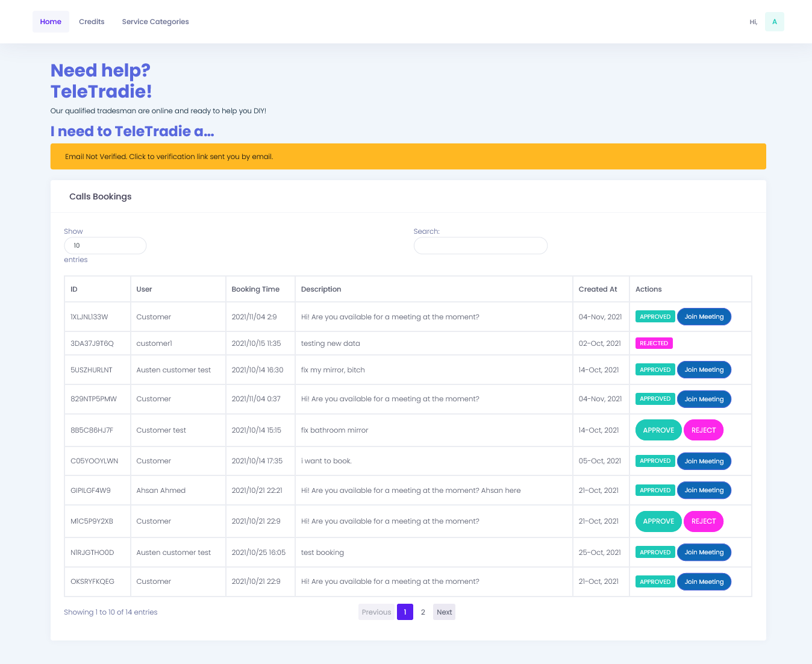Open the Home tab
This screenshot has height=664, width=812.
[51, 22]
